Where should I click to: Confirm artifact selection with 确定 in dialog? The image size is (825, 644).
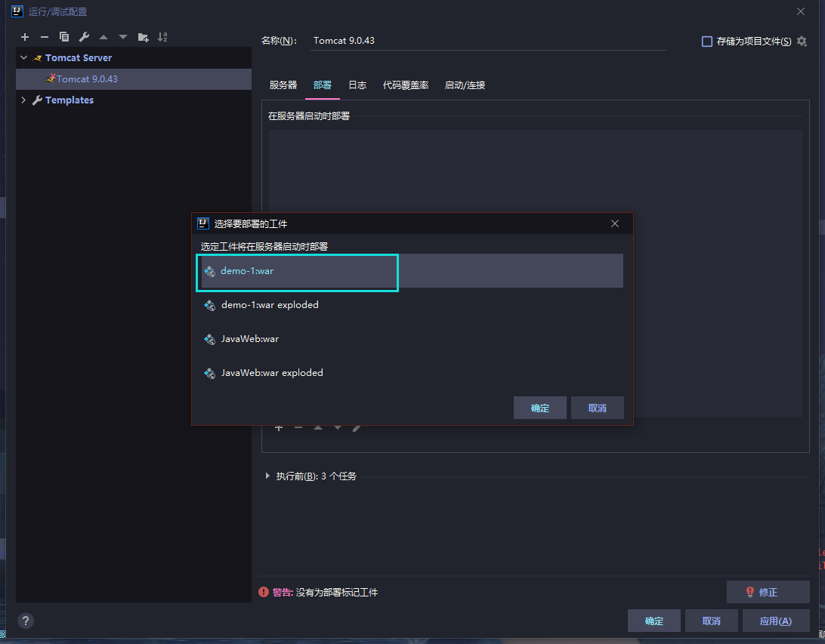(540, 408)
